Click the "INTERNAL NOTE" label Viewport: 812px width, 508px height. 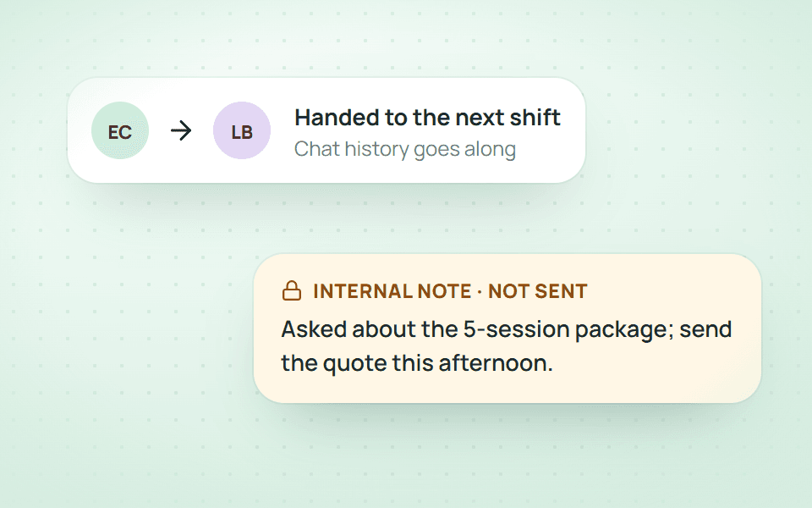point(392,291)
